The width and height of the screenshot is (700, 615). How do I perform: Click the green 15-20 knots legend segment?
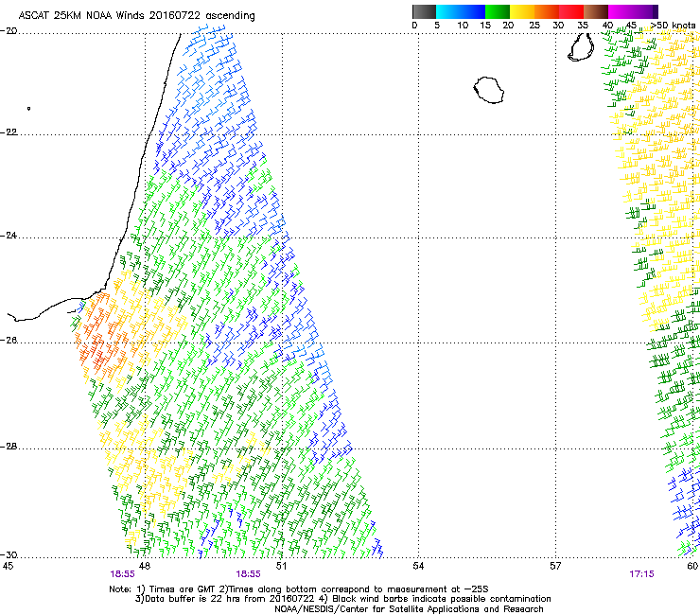(498, 11)
